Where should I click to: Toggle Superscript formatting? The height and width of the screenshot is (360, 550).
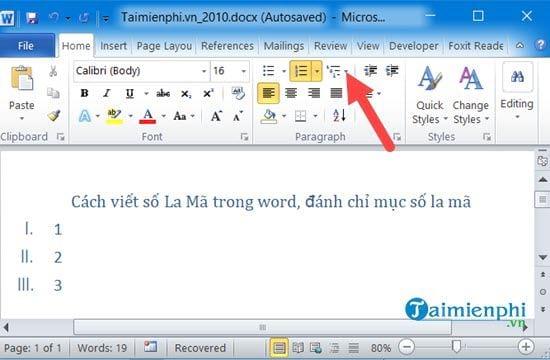[208, 93]
